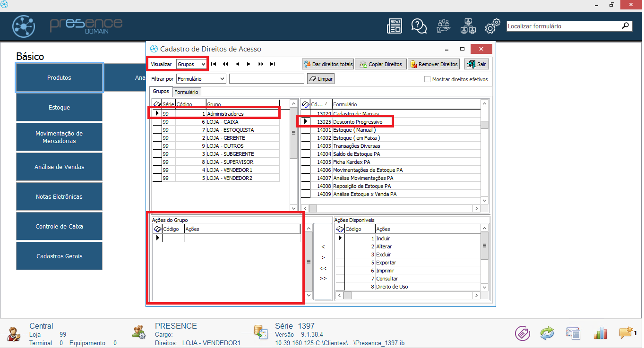Click the Limpar filter button
This screenshot has height=348, width=644.
coord(321,79)
